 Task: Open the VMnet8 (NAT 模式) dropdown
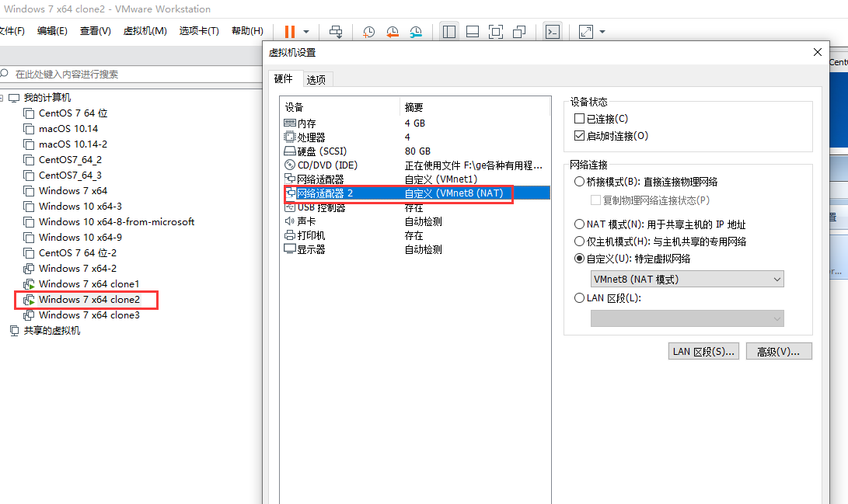coord(687,280)
